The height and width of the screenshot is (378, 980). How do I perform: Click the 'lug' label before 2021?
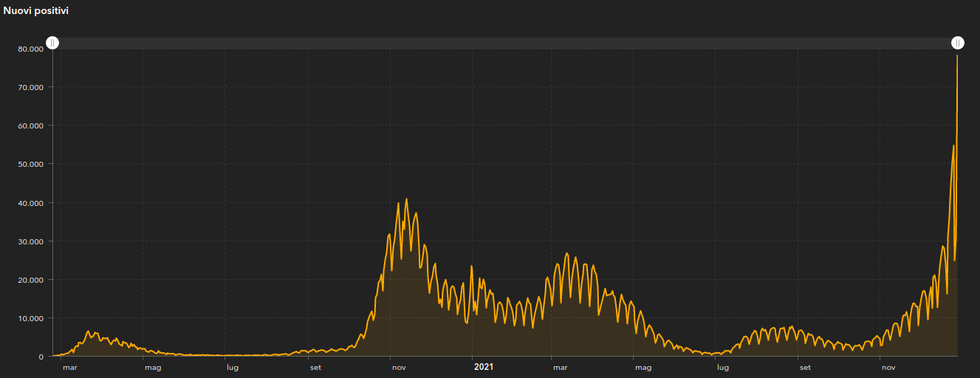point(233,367)
